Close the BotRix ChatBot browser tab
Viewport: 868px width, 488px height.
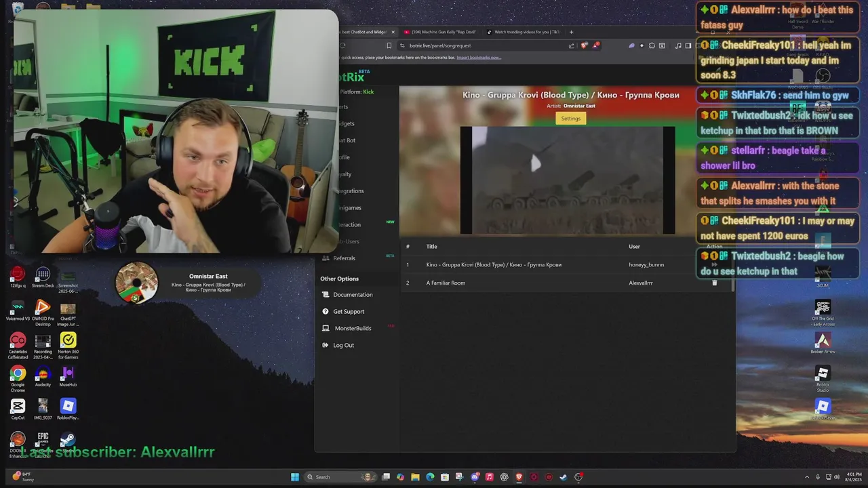pos(393,32)
